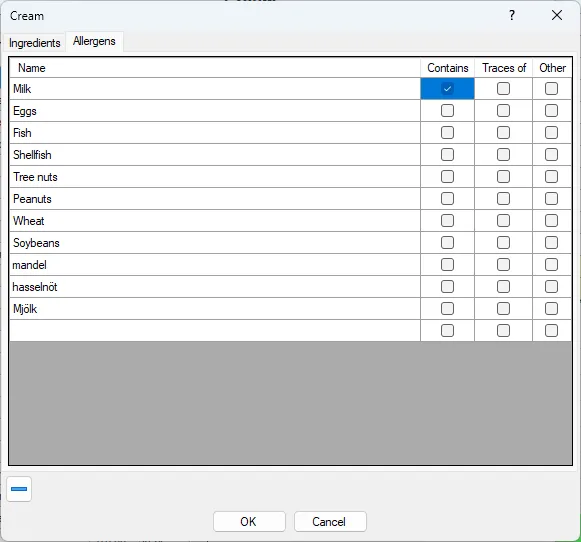Enable Traces of for Wheat
Viewport: 581px width, 542px height.
[503, 221]
